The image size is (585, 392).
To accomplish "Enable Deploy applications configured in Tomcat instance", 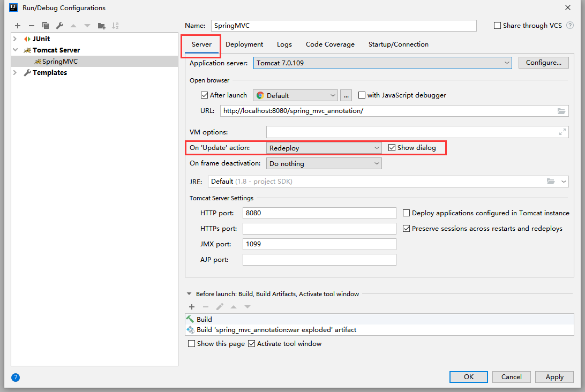I will point(406,213).
